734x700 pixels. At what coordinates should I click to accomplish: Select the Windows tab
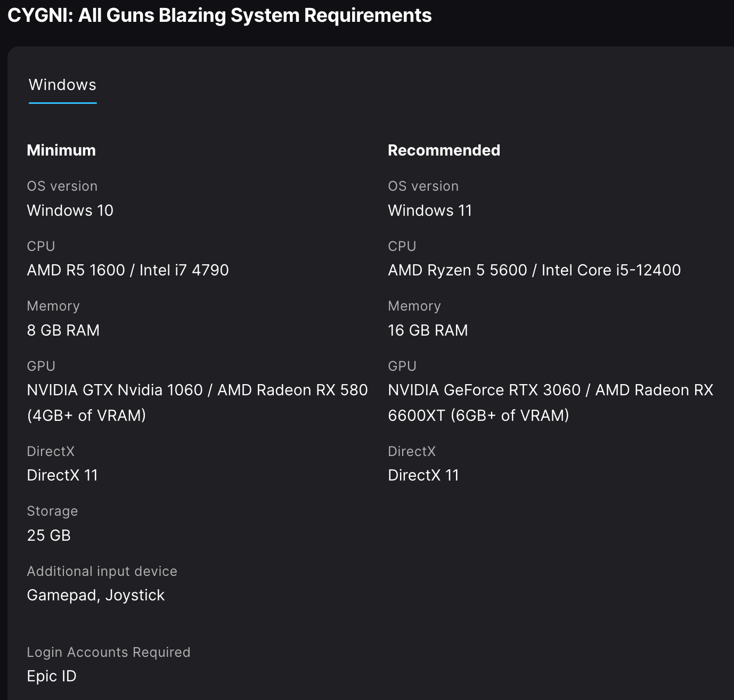click(x=62, y=85)
